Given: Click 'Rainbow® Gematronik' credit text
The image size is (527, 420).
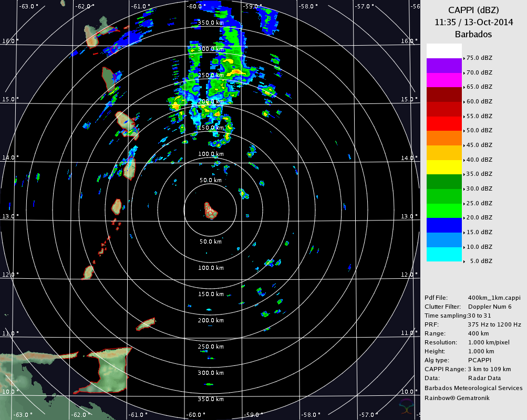Looking at the screenshot, I should click(457, 398).
